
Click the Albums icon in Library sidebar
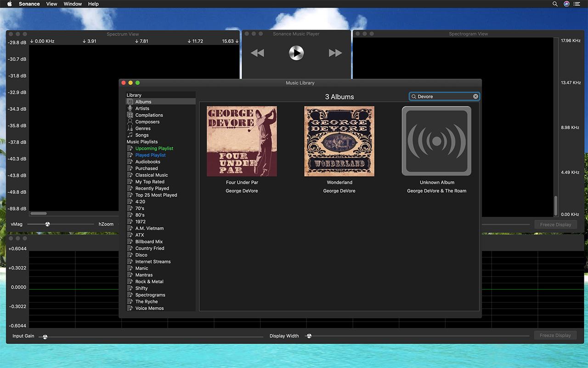(x=130, y=102)
